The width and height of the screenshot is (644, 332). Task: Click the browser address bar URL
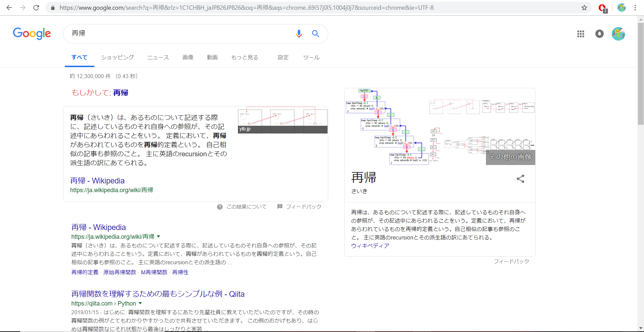coord(247,7)
